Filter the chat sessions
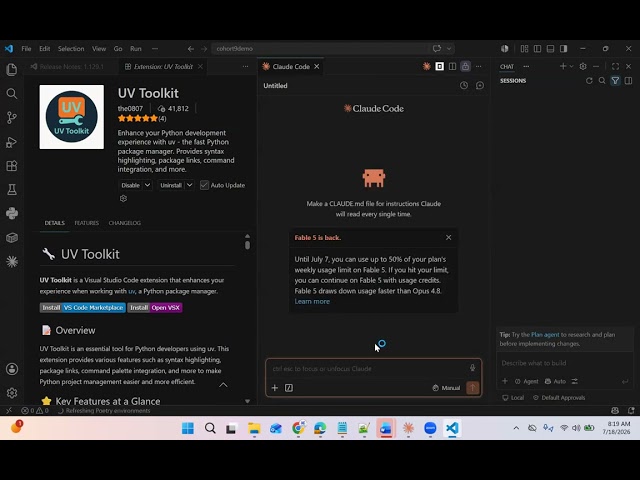Image resolution: width=640 pixels, height=480 pixels. 615,81
